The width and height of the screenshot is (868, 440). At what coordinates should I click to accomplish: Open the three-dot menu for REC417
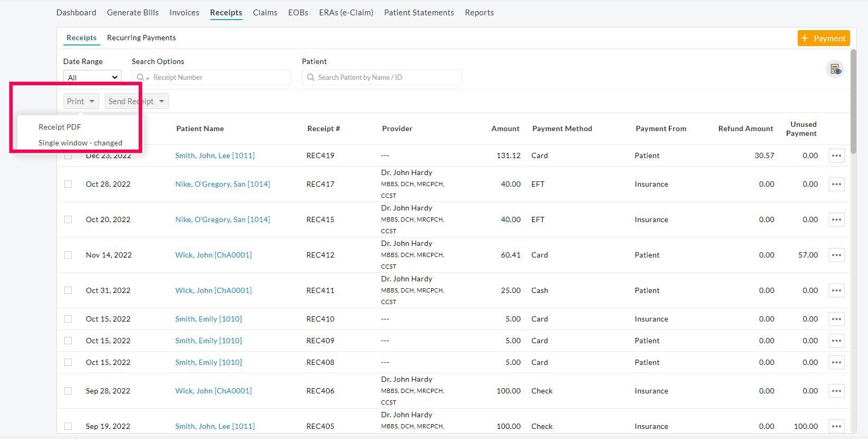tap(836, 184)
